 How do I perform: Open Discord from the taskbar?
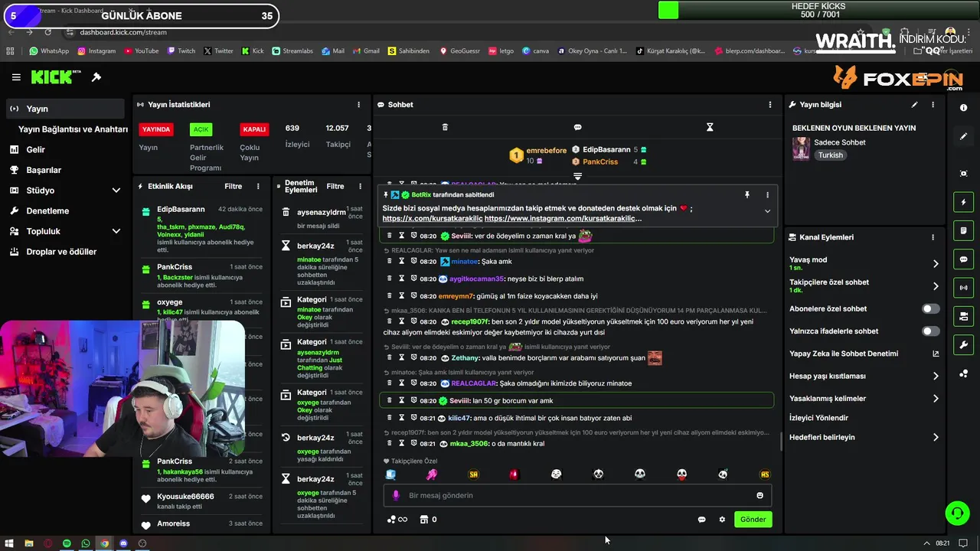tap(123, 543)
